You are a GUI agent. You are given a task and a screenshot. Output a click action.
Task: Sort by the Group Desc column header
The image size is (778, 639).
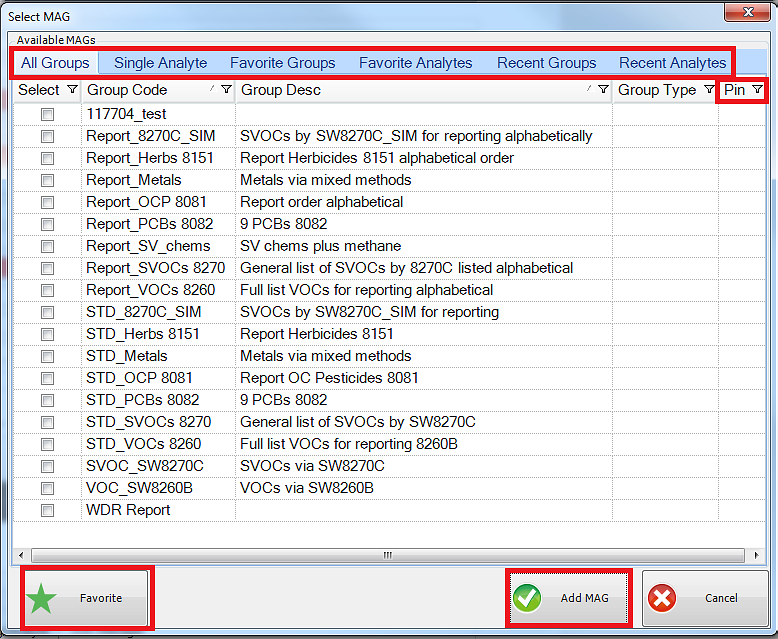[x=400, y=90]
